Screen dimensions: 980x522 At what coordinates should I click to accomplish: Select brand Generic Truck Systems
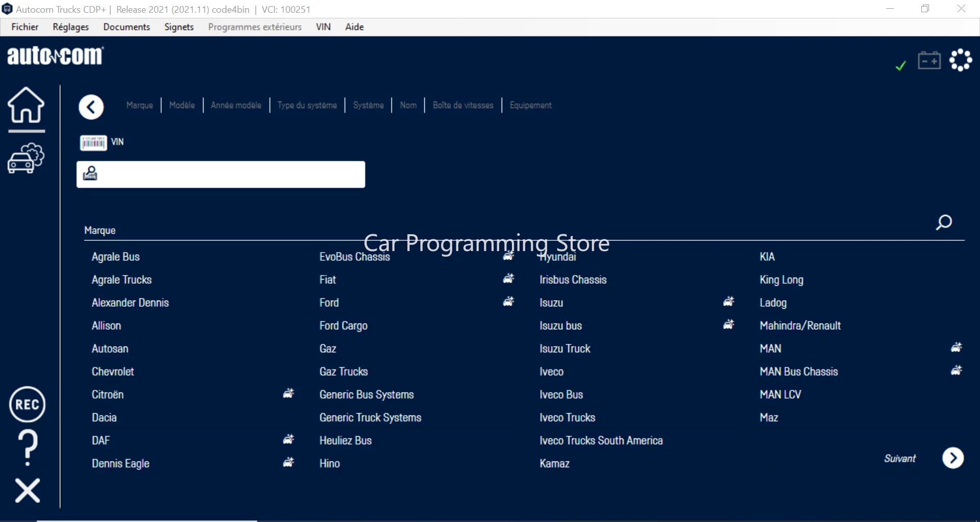pos(371,417)
